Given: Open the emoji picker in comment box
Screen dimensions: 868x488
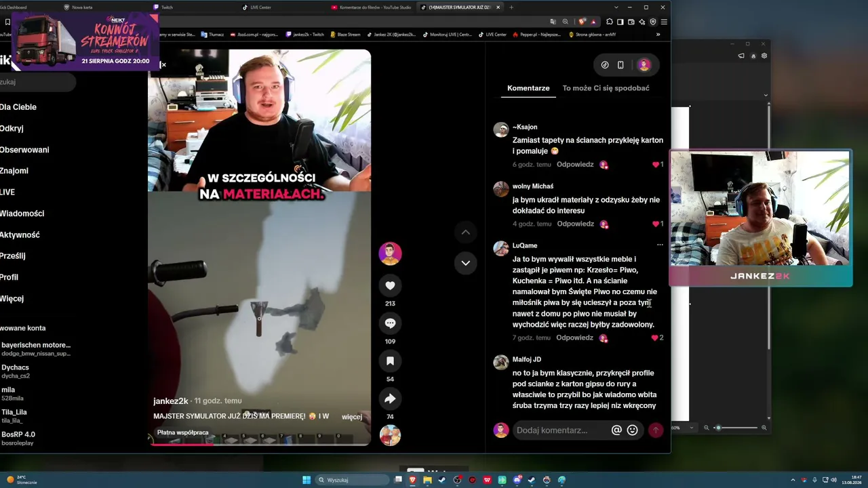Looking at the screenshot, I should (632, 430).
